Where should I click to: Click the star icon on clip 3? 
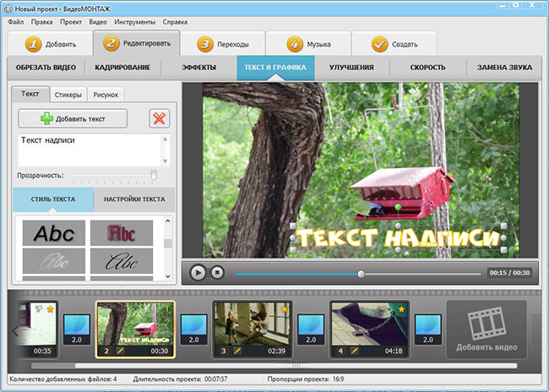284,309
